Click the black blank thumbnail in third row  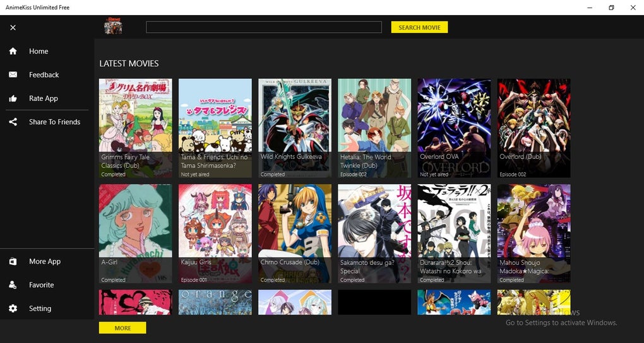374,302
